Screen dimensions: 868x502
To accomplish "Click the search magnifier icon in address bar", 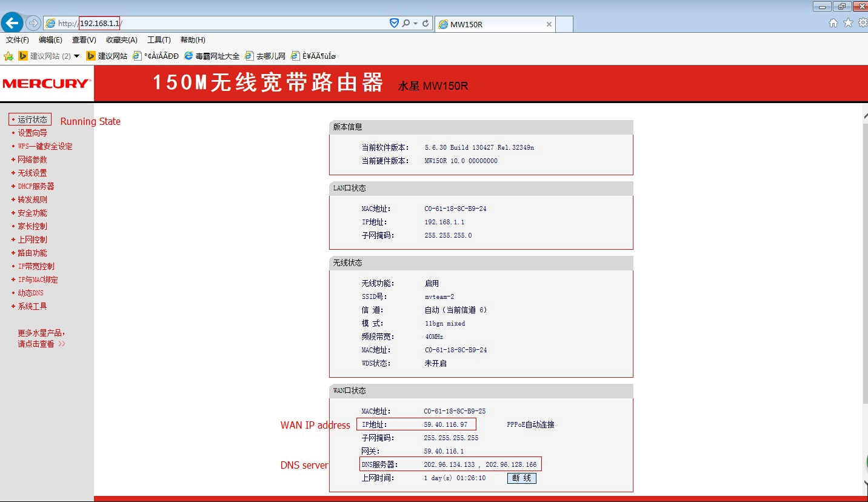I will [406, 23].
